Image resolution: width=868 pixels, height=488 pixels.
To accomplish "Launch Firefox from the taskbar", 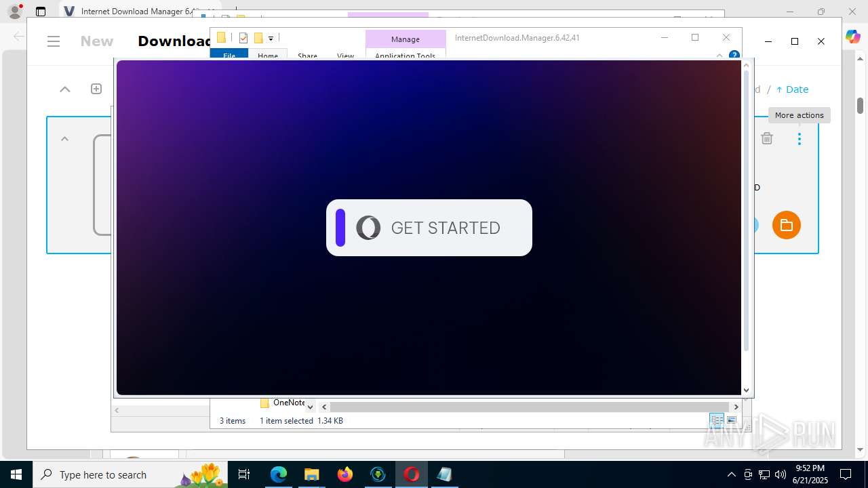I will [x=345, y=474].
